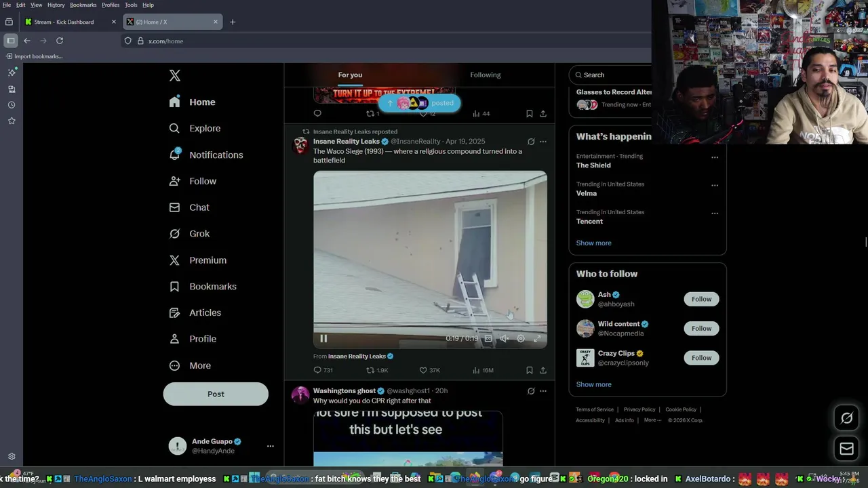868x488 pixels.
Task: Switch to the Following tab
Action: [486, 75]
